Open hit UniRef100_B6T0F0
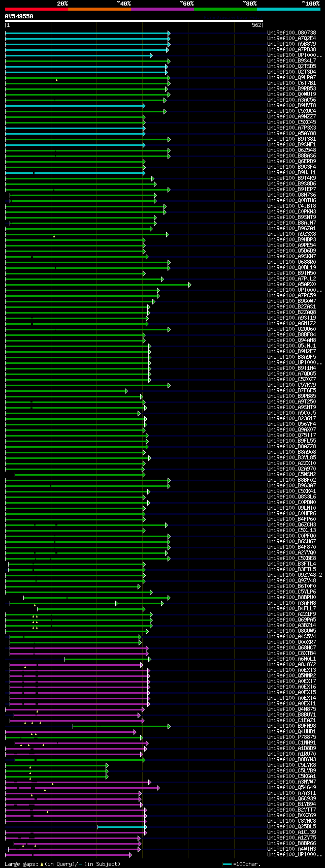 (x=291, y=586)
